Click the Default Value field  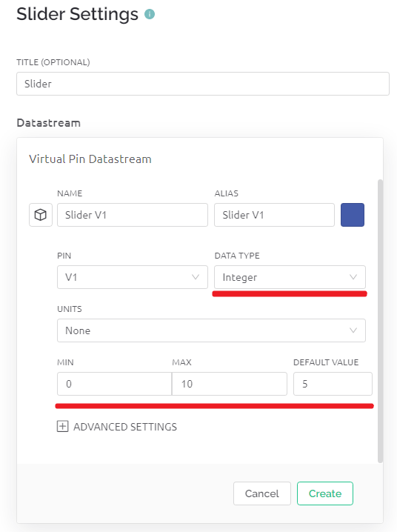(333, 384)
